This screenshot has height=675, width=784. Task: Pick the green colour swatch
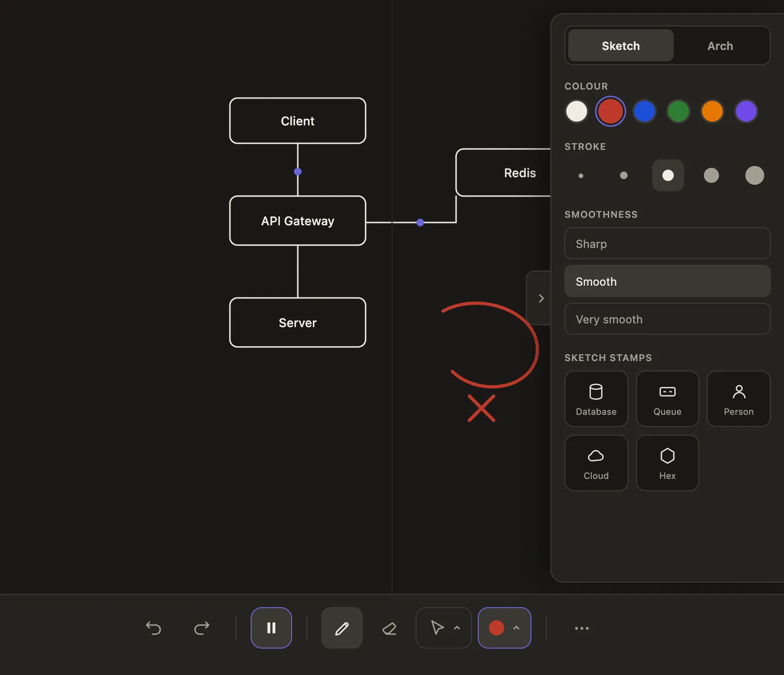[679, 111]
